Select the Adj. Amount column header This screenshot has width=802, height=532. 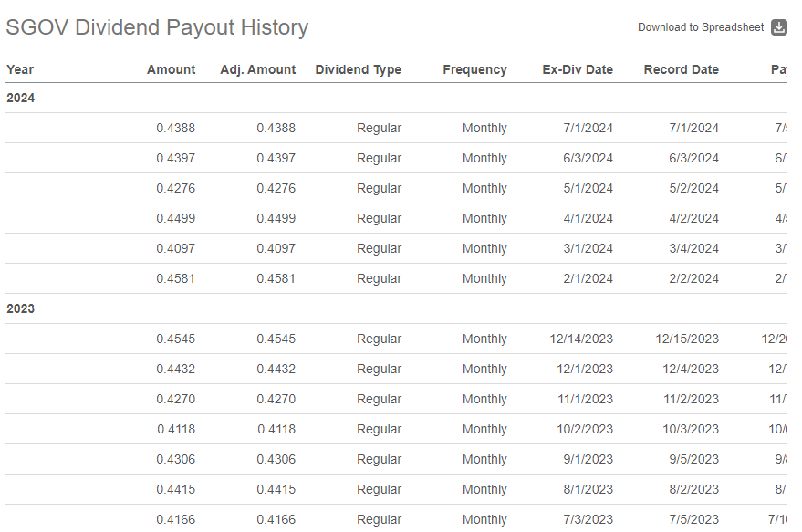(x=258, y=69)
